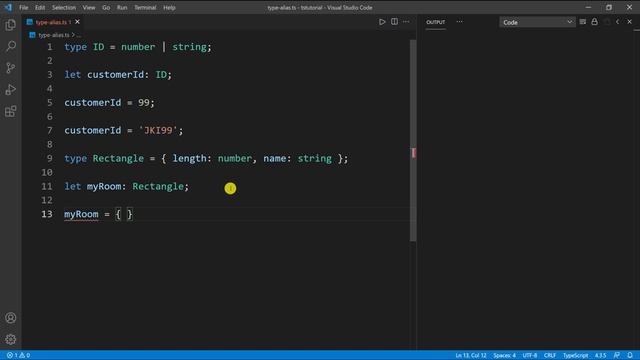This screenshot has height=360, width=640.
Task: Open the Code output channel dropdown
Action: point(537,22)
